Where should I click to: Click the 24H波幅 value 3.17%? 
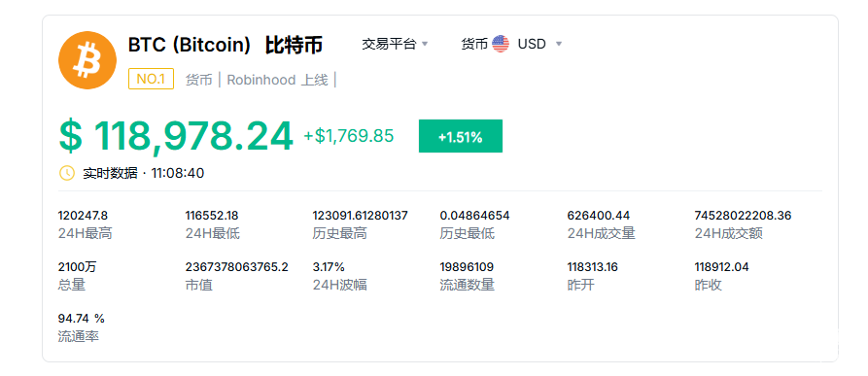(329, 267)
